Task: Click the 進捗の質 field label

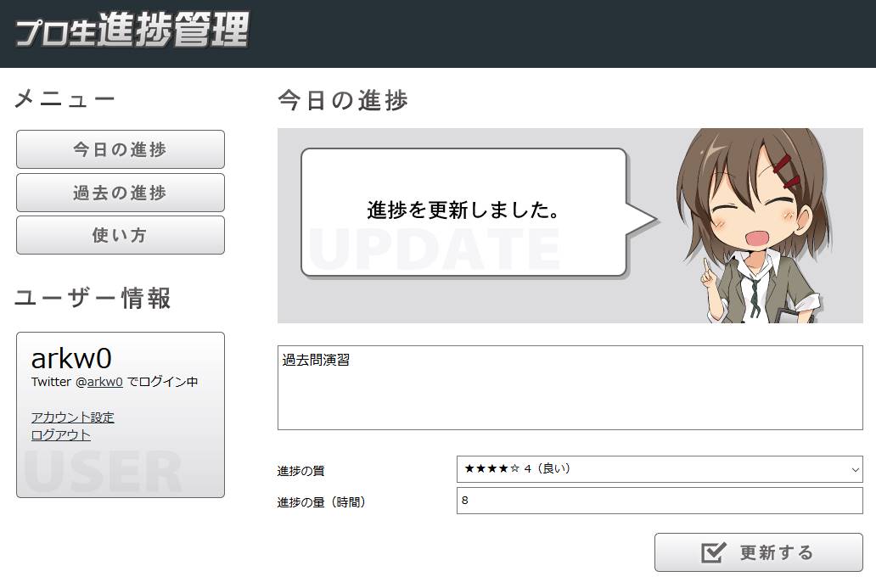Action: [300, 471]
